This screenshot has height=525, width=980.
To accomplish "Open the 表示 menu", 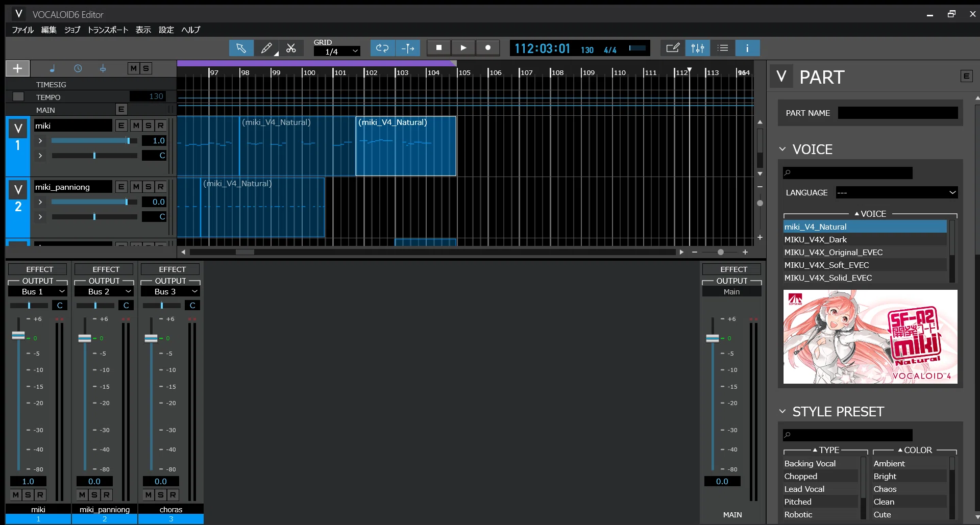I will [x=143, y=30].
